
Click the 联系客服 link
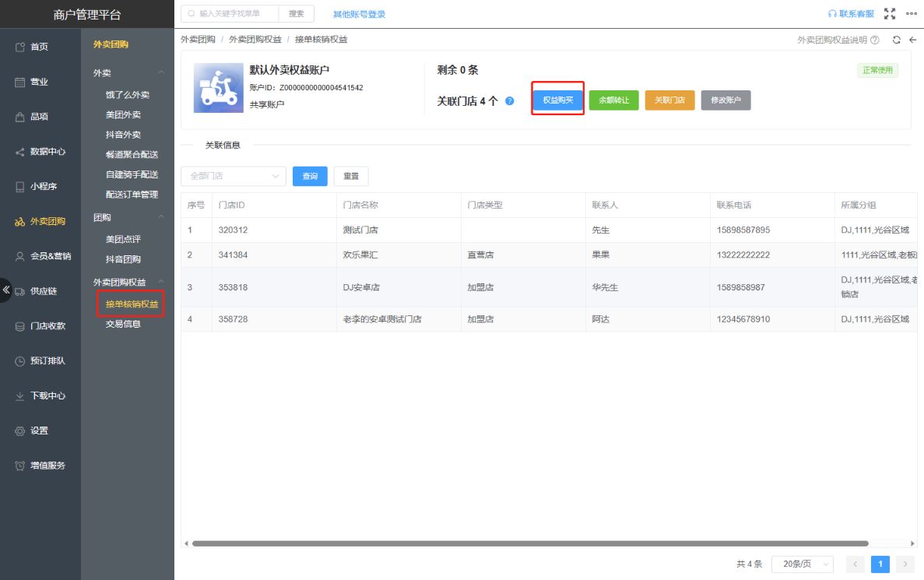click(x=851, y=13)
